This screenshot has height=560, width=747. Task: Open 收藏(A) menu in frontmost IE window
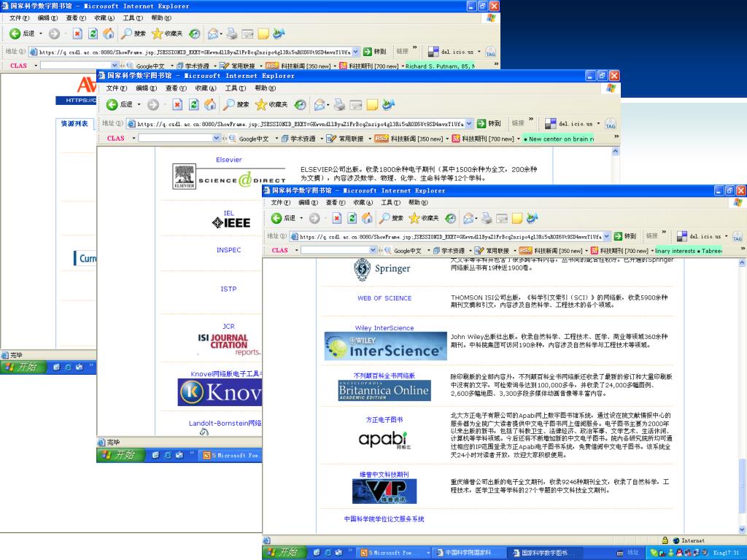coord(363,203)
